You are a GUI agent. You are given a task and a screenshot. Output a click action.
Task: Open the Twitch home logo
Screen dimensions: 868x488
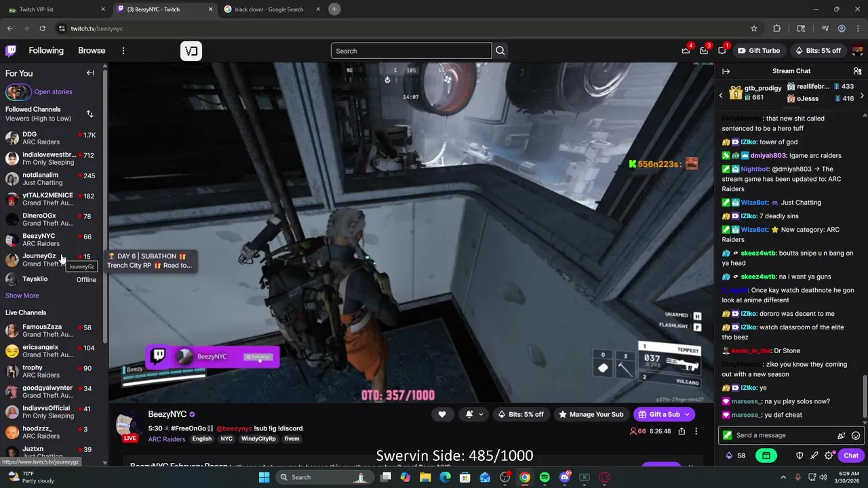(11, 51)
